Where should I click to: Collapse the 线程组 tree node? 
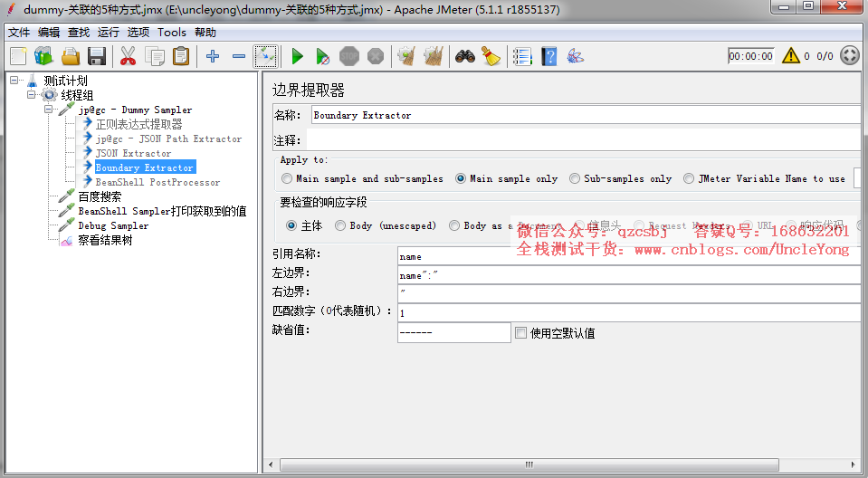coord(32,95)
